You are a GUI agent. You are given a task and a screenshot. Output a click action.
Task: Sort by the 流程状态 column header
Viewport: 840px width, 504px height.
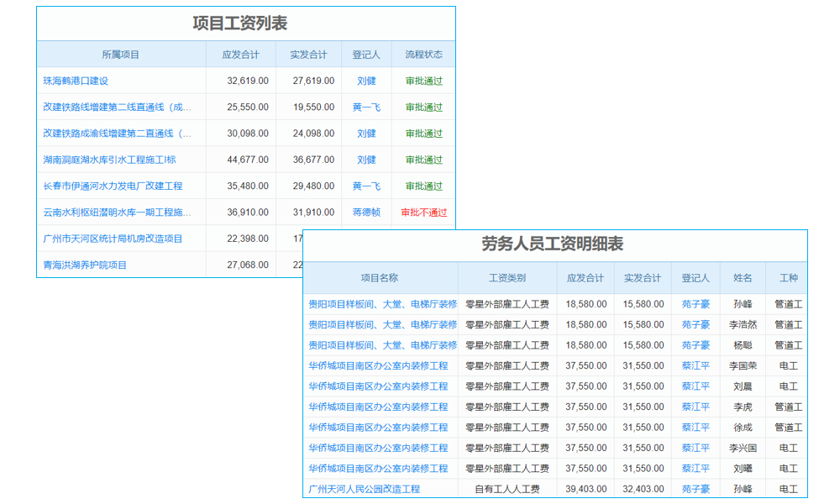point(423,54)
